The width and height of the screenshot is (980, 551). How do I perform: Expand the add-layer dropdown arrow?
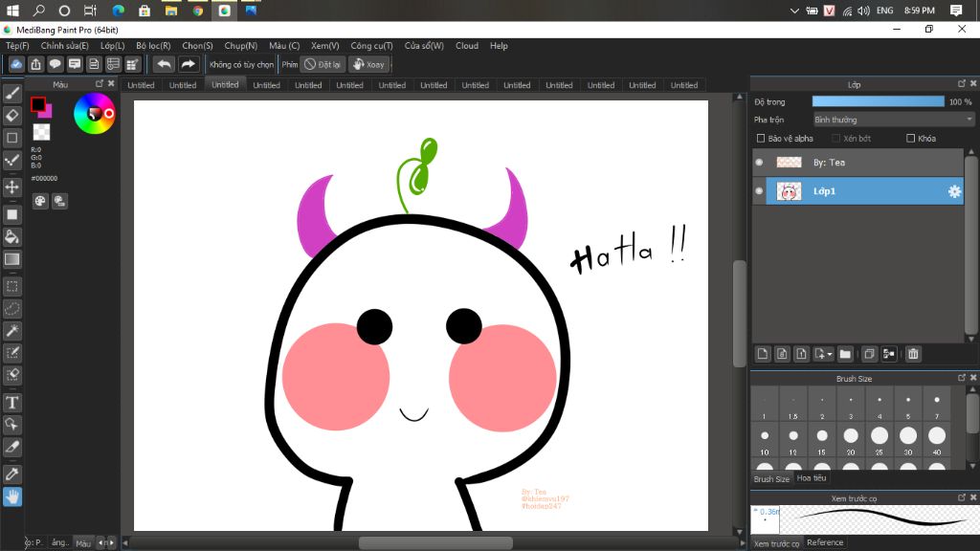(x=830, y=355)
